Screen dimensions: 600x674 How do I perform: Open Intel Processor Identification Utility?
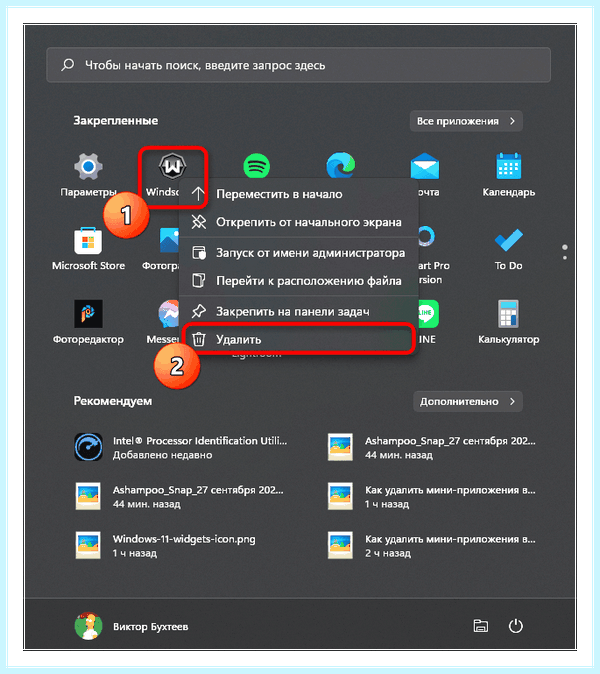click(x=181, y=447)
